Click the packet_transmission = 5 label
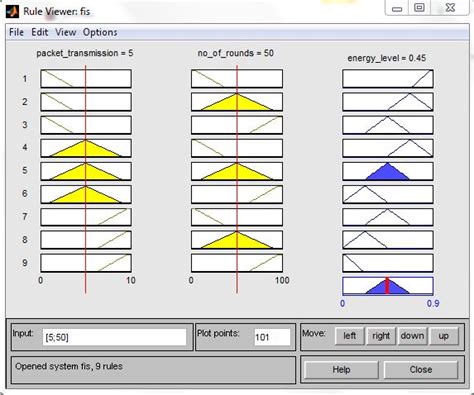 pyautogui.click(x=85, y=53)
